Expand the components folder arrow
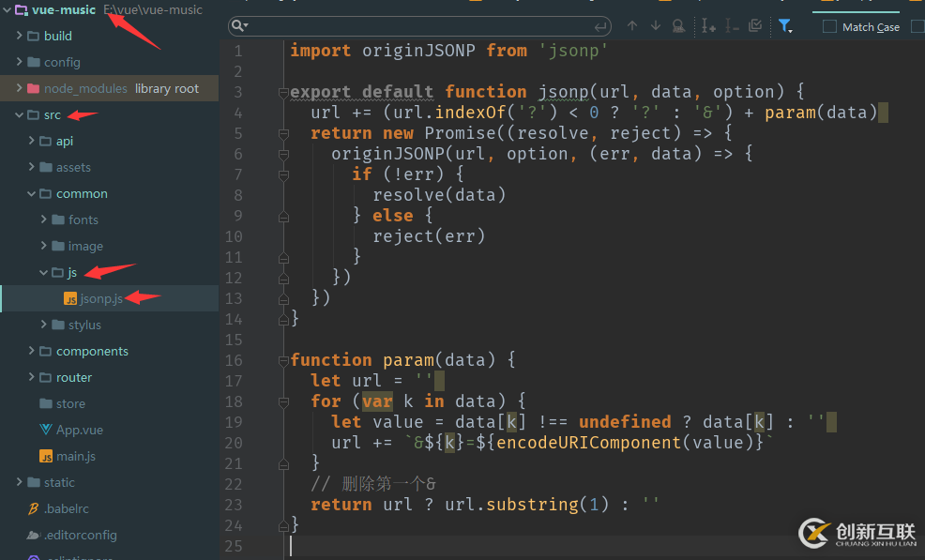 coord(32,351)
